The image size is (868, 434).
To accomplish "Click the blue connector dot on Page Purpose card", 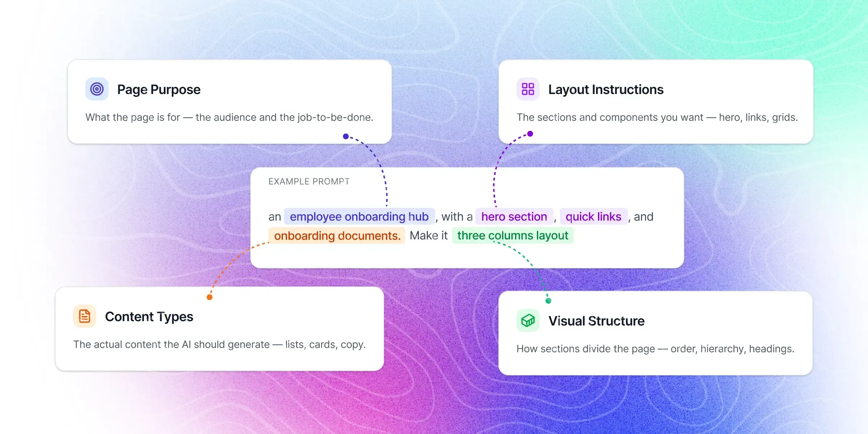I will click(x=346, y=136).
